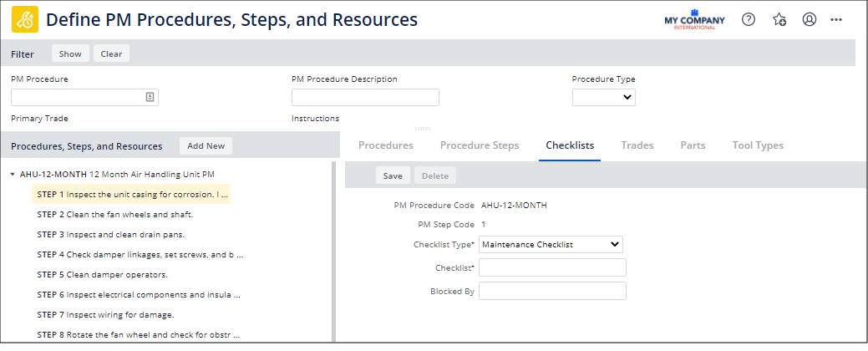Click the PM Procedure Description field
868x351 pixels.
click(365, 97)
